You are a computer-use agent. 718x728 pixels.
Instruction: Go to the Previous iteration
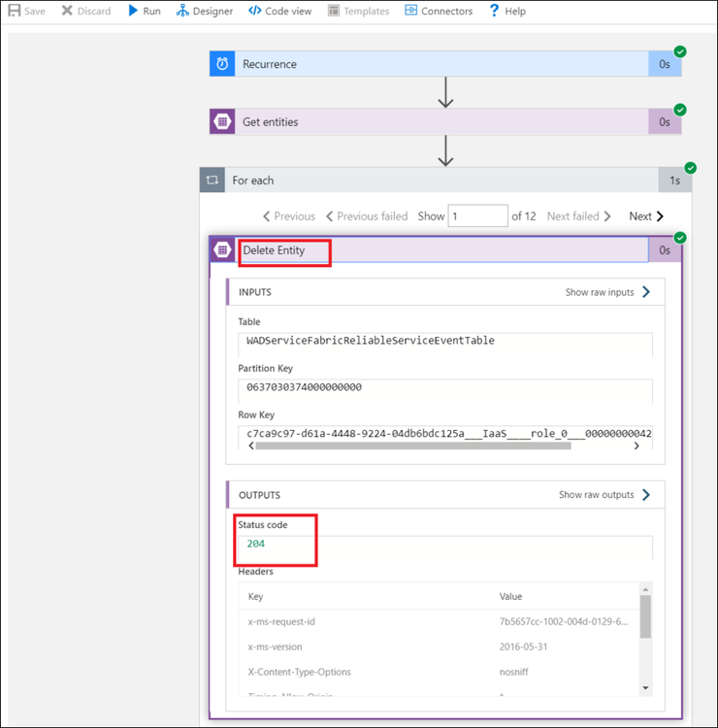[289, 216]
